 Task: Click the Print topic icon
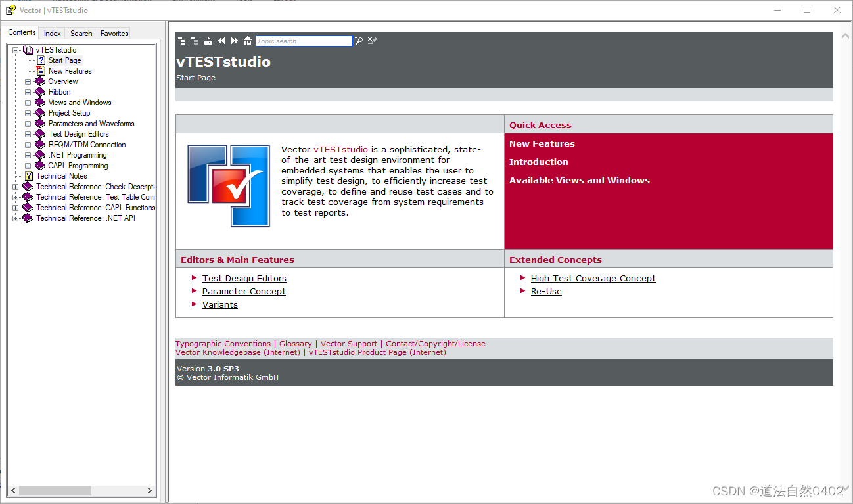coord(208,41)
